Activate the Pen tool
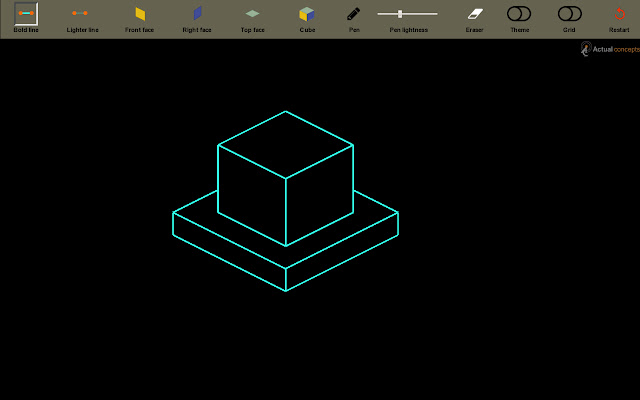This screenshot has width=640, height=400. click(353, 14)
